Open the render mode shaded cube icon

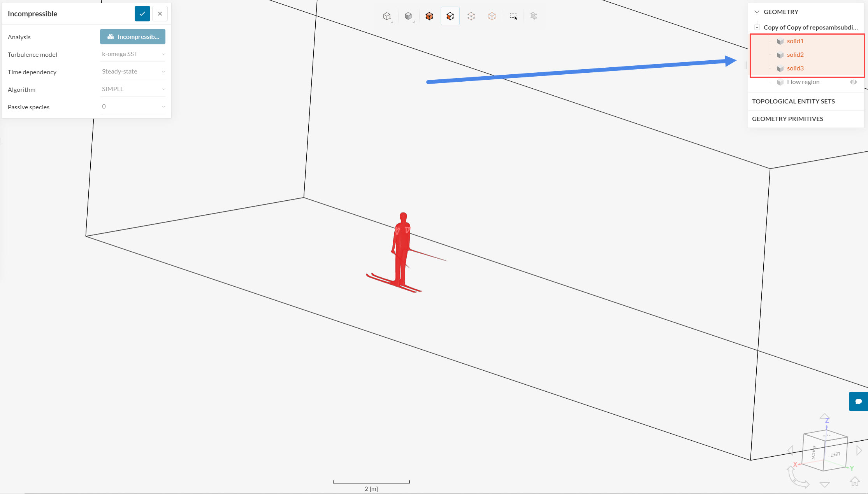(x=408, y=16)
